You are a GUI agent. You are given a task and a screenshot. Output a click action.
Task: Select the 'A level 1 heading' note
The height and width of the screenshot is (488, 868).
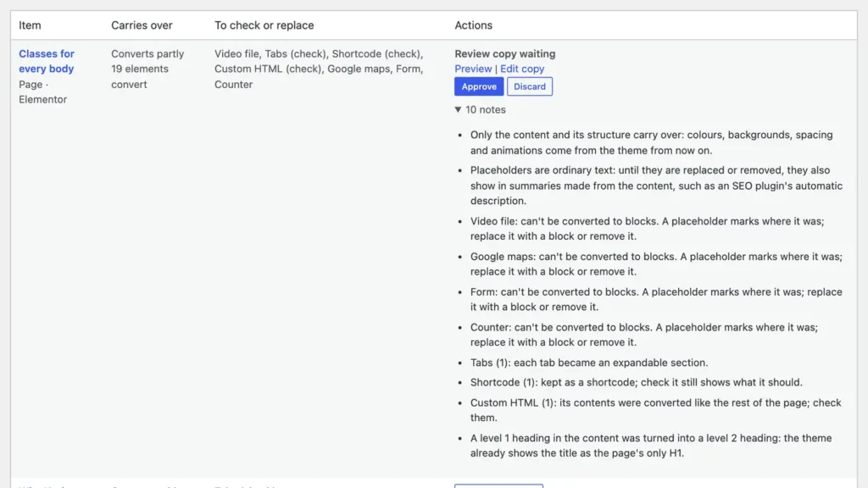(651, 446)
